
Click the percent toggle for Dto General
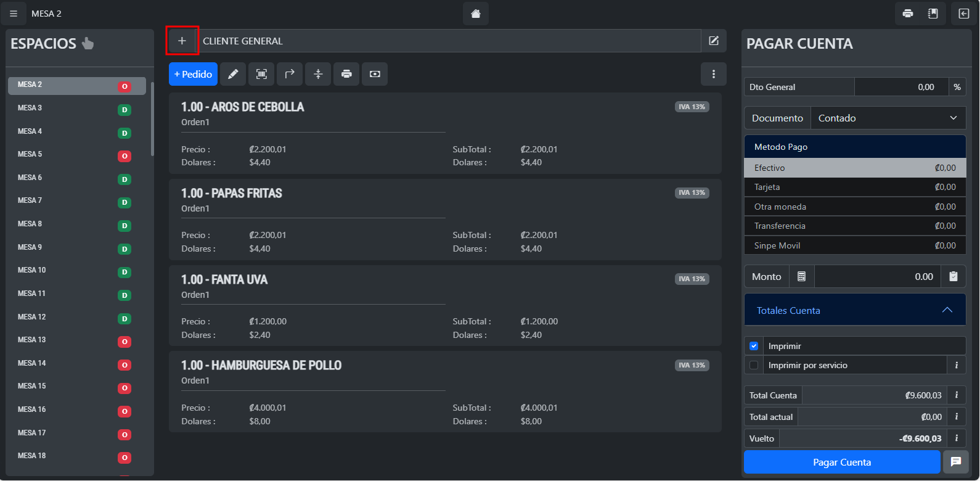[957, 87]
